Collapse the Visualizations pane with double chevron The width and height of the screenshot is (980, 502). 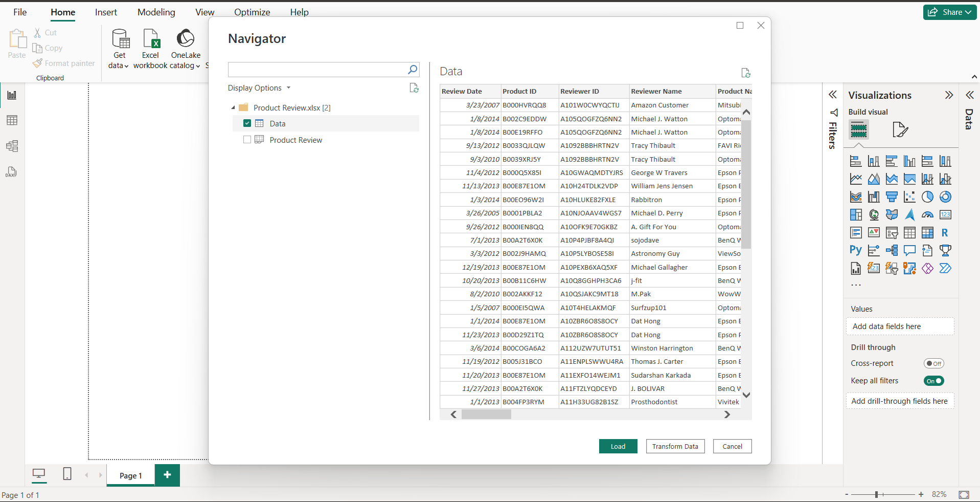point(949,95)
